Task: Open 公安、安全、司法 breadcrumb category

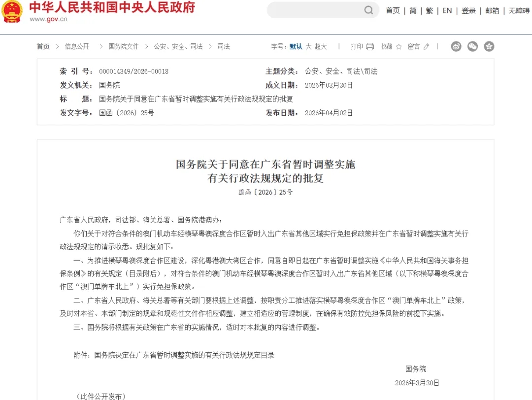Action: (178, 46)
